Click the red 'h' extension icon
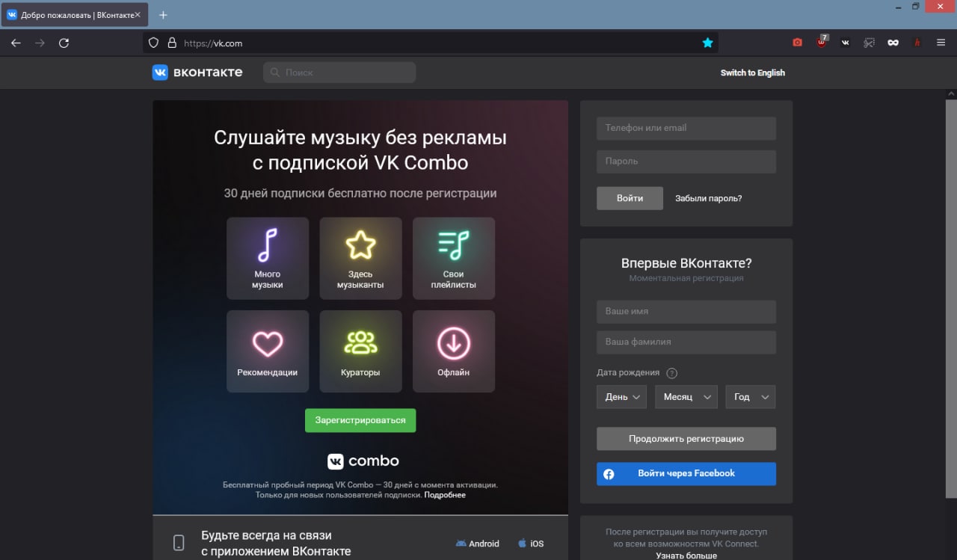This screenshot has height=560, width=957. (917, 43)
